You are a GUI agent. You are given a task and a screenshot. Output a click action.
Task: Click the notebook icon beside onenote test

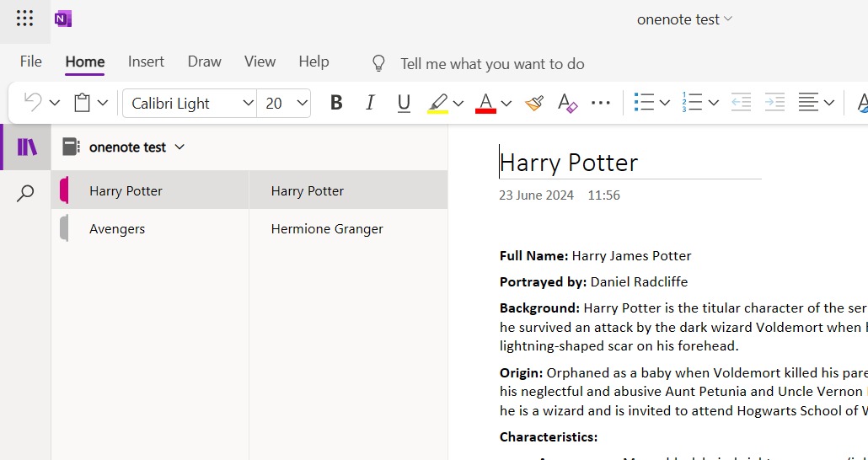tap(71, 147)
